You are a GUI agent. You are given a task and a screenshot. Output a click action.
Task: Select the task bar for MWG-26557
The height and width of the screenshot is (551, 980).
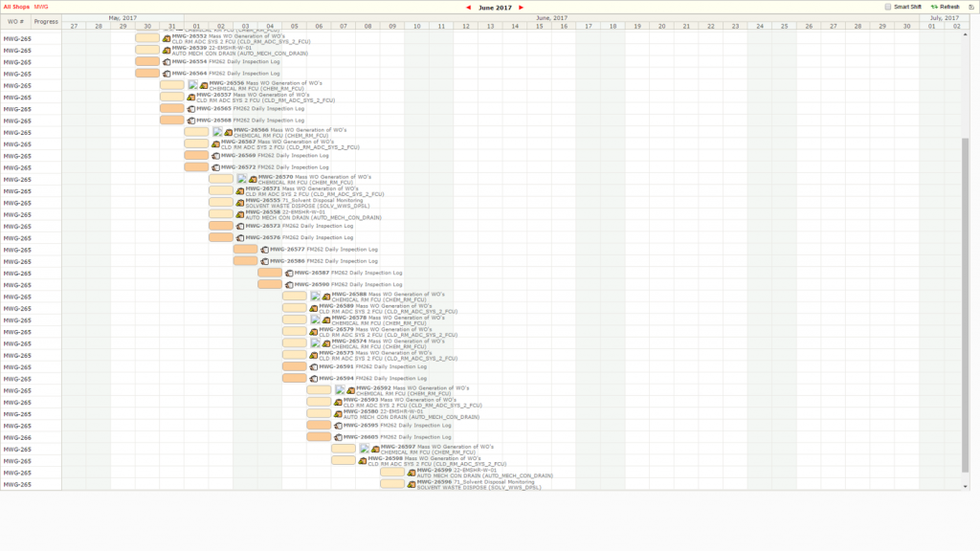(172, 97)
